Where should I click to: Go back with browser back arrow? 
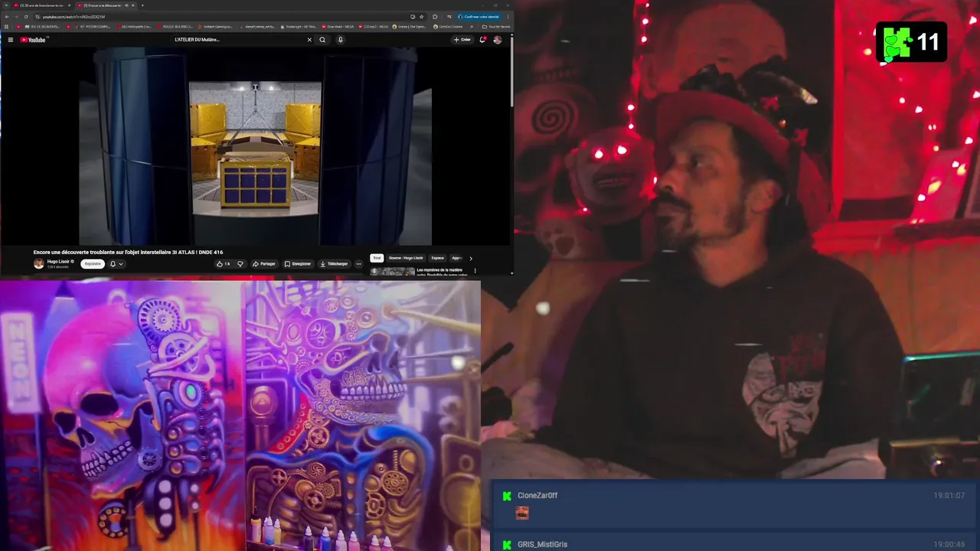click(x=7, y=16)
